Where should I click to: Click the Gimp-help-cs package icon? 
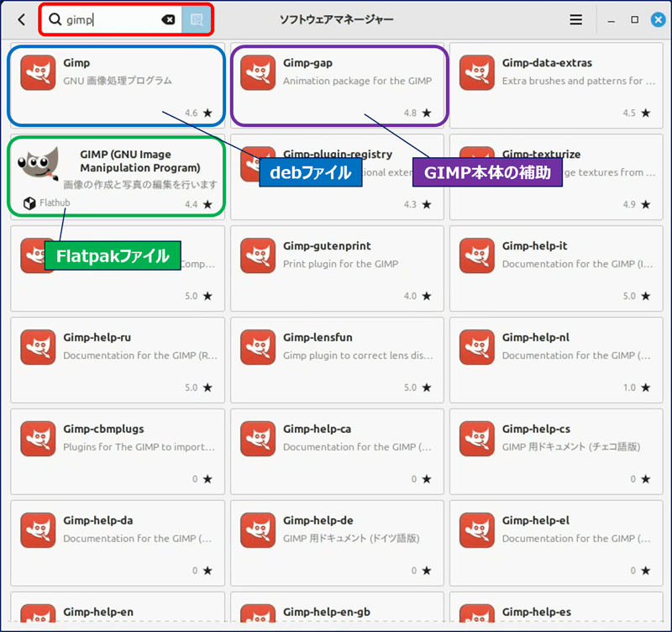point(476,439)
